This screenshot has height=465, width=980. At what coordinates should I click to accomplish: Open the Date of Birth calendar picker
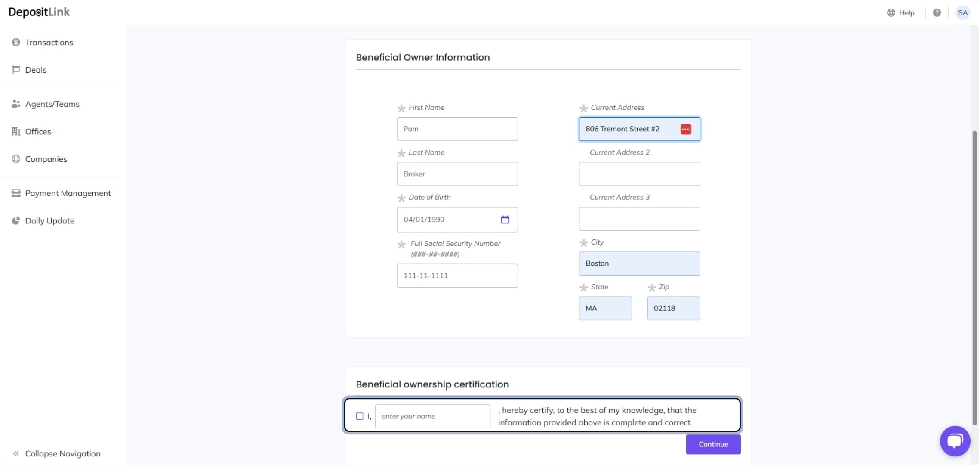pyautogui.click(x=505, y=220)
